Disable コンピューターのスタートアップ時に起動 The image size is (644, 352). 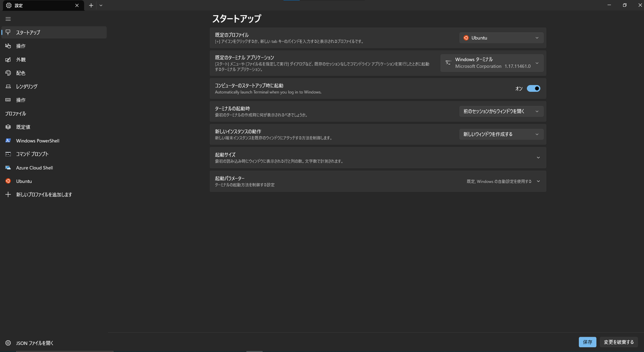pyautogui.click(x=533, y=88)
